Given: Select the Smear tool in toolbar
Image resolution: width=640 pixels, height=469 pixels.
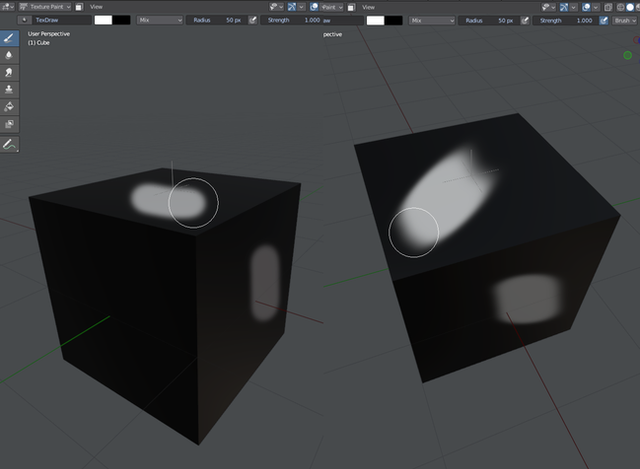Looking at the screenshot, I should pyautogui.click(x=9, y=72).
